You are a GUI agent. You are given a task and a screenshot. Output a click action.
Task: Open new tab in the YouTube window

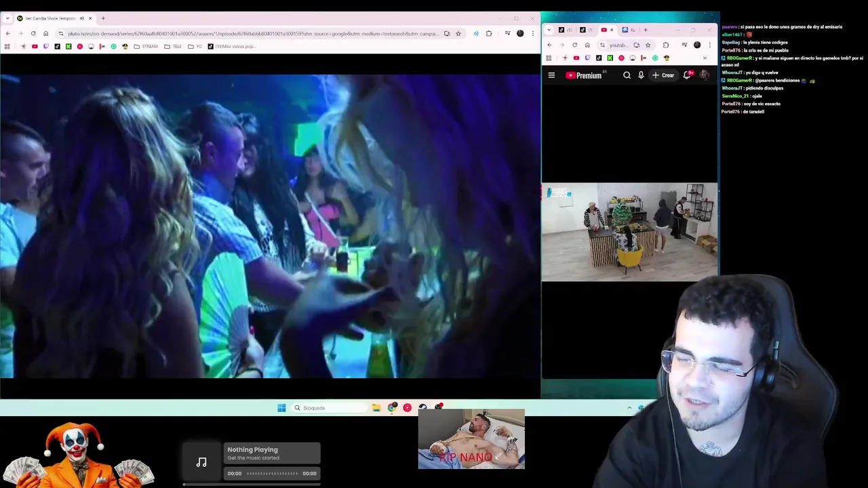point(646,30)
